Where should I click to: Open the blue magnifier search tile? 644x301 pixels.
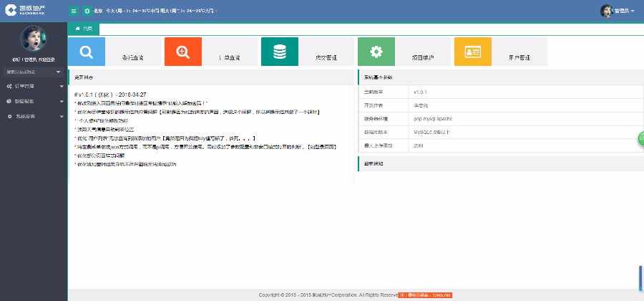click(x=87, y=52)
